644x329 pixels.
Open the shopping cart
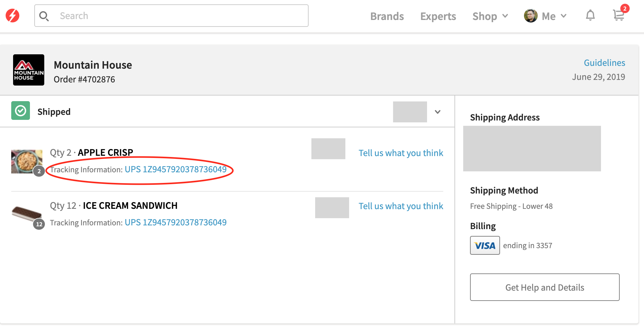(x=619, y=15)
